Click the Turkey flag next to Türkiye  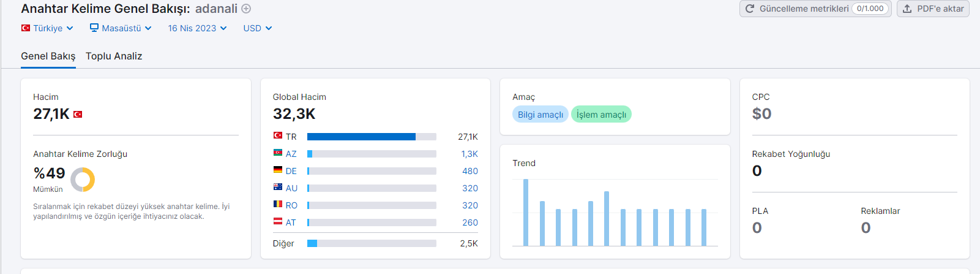point(26,28)
